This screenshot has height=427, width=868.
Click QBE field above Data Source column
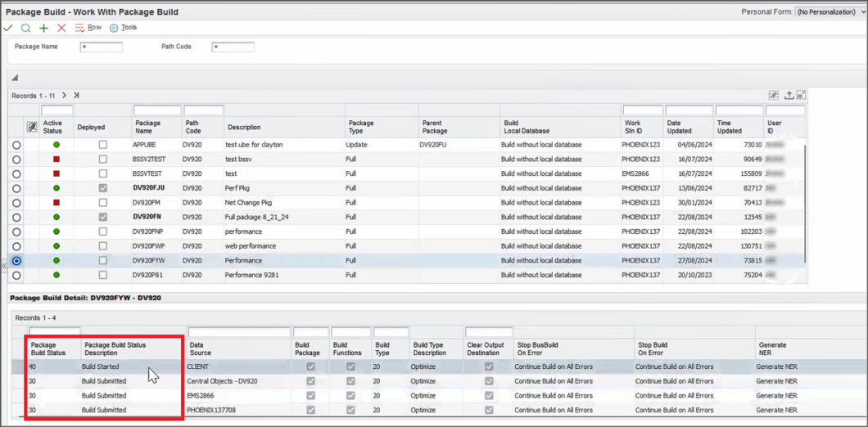tap(239, 332)
